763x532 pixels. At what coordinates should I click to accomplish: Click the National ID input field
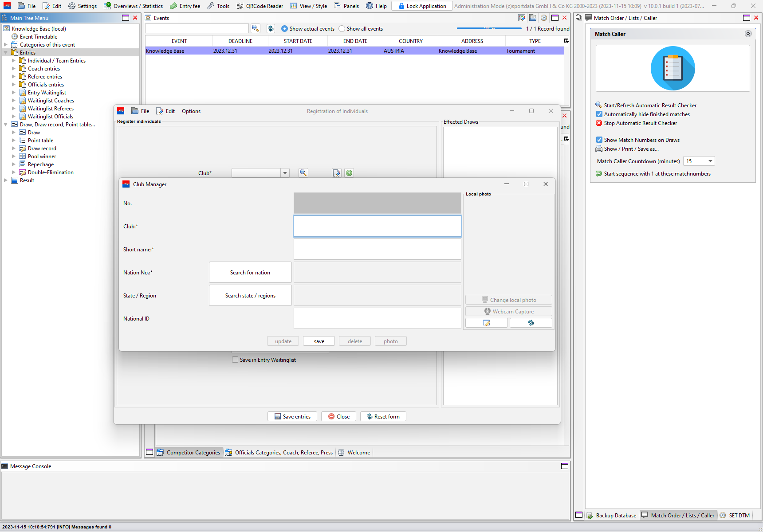pyautogui.click(x=378, y=318)
